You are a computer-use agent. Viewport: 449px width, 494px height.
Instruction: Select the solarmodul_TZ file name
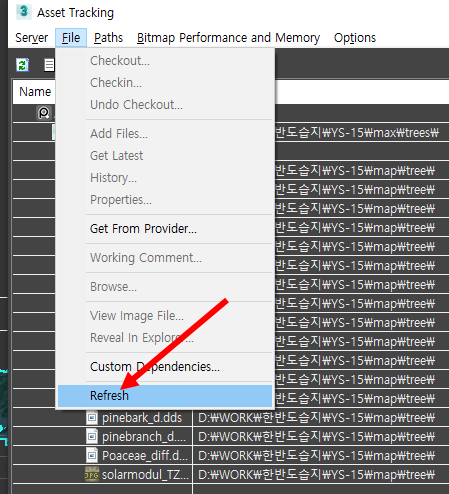pyautogui.click(x=145, y=475)
